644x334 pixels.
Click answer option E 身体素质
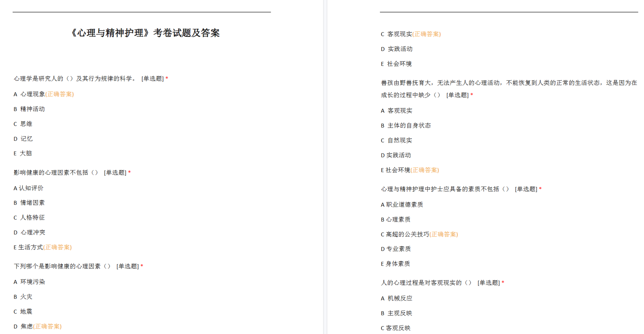pos(398,264)
